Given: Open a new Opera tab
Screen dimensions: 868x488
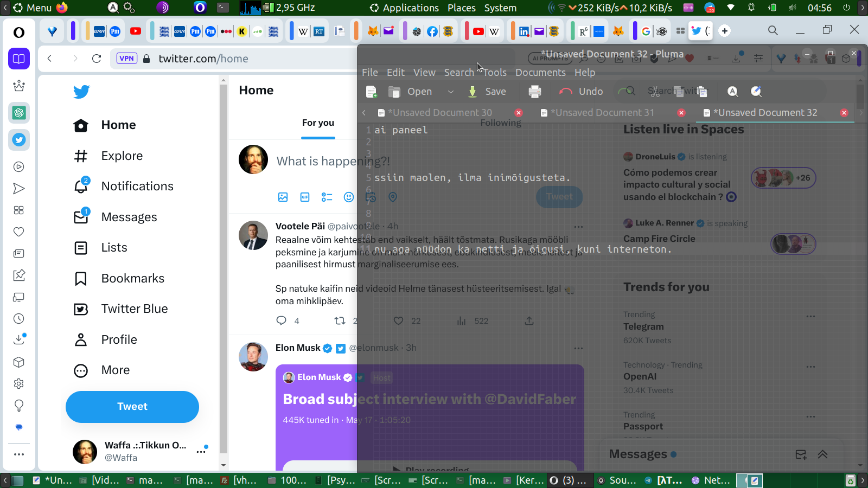Looking at the screenshot, I should (725, 31).
